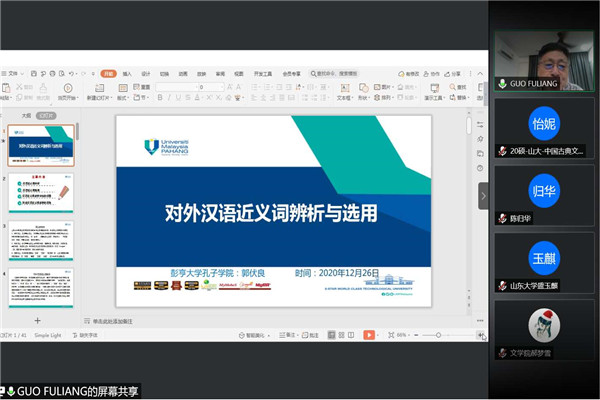This screenshot has width=600, height=400.
Task: Open the zoom percentage dropdown
Action: click(x=403, y=334)
